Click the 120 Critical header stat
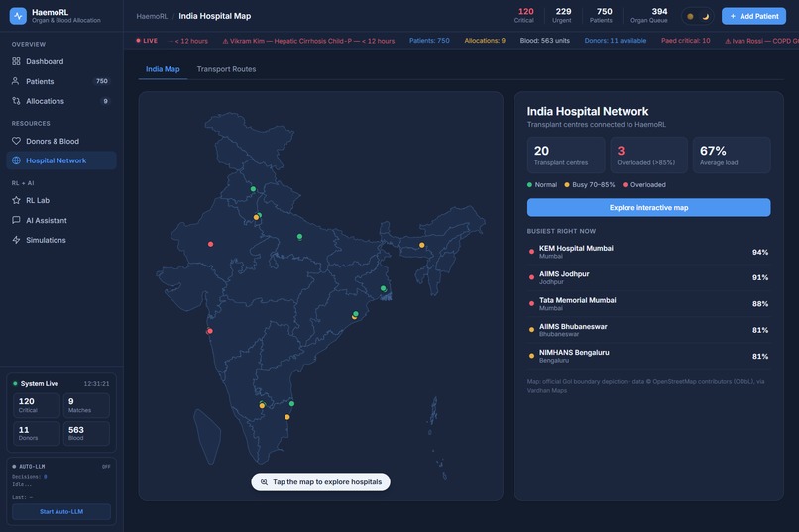Image resolution: width=799 pixels, height=532 pixels. tap(524, 15)
